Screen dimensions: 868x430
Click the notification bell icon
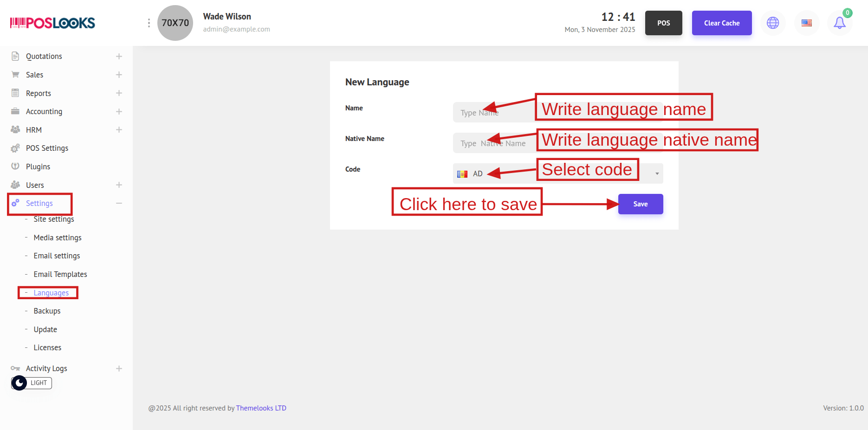tap(839, 23)
